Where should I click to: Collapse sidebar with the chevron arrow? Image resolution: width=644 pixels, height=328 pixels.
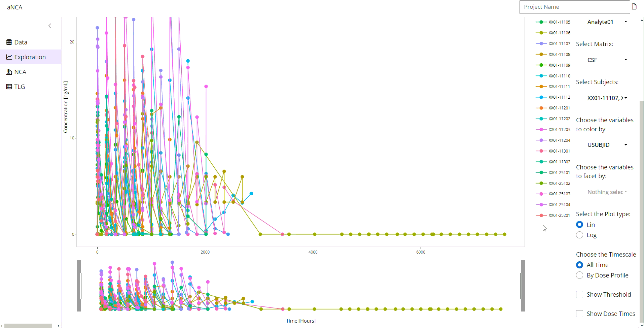tap(50, 26)
